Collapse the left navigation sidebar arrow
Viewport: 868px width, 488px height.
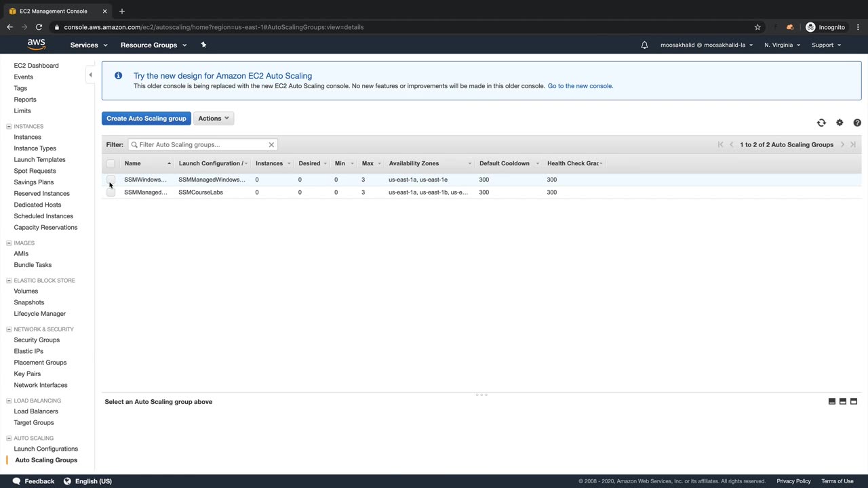[x=90, y=75]
